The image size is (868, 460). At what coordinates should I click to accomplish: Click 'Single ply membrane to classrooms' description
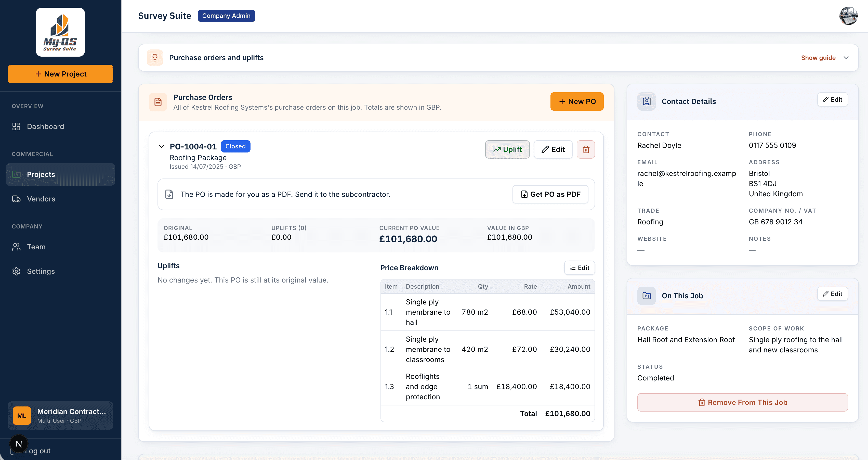[428, 349]
